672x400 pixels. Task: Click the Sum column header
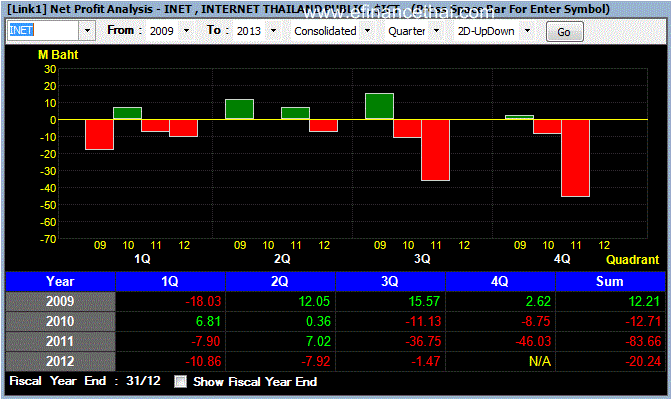coord(610,281)
